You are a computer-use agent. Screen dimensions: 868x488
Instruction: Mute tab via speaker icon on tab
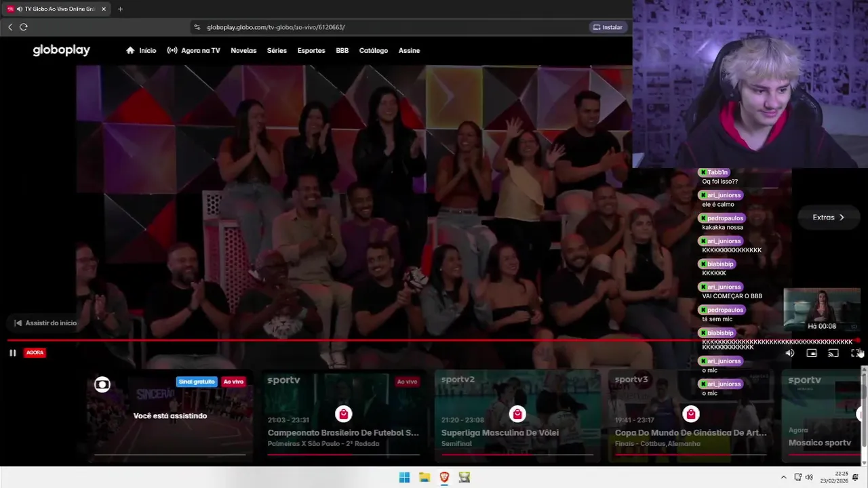(x=18, y=9)
